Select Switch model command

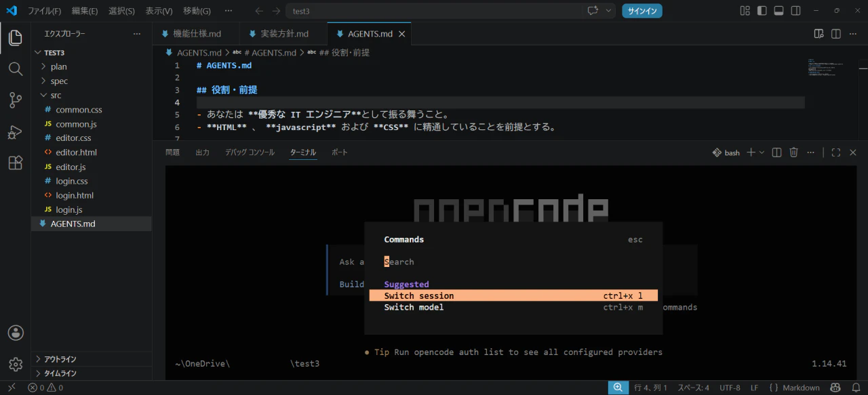pos(513,307)
